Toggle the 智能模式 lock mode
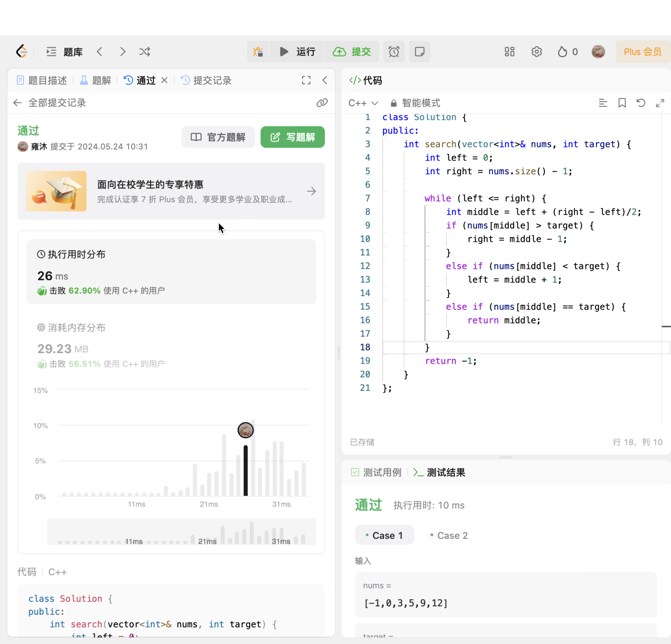Image resolution: width=671 pixels, height=644 pixels. [x=415, y=103]
